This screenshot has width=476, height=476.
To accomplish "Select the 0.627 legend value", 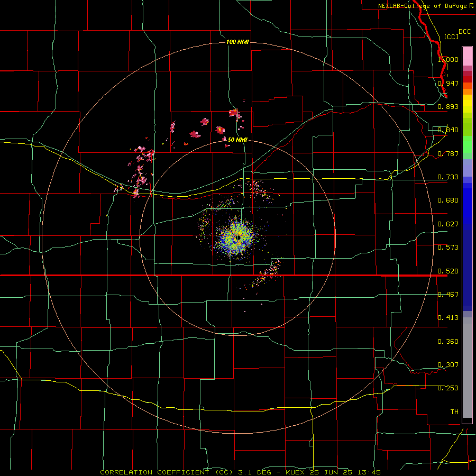I will (x=448, y=224).
